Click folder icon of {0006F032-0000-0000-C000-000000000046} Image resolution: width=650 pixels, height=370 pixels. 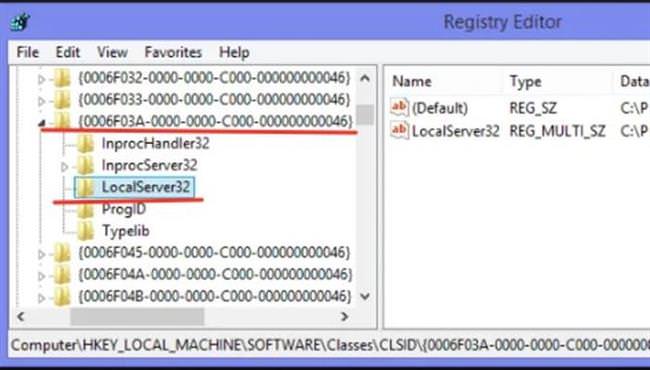tap(62, 78)
